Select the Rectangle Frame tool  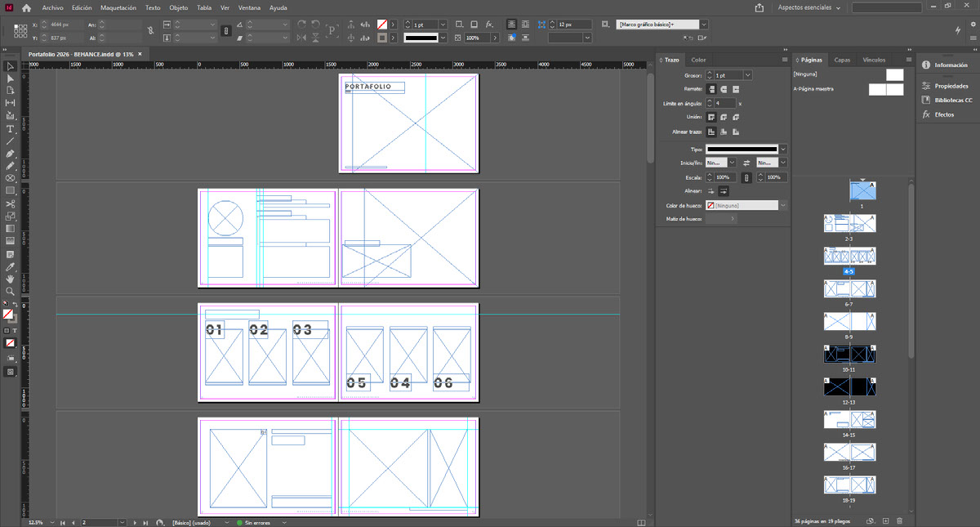pyautogui.click(x=11, y=178)
